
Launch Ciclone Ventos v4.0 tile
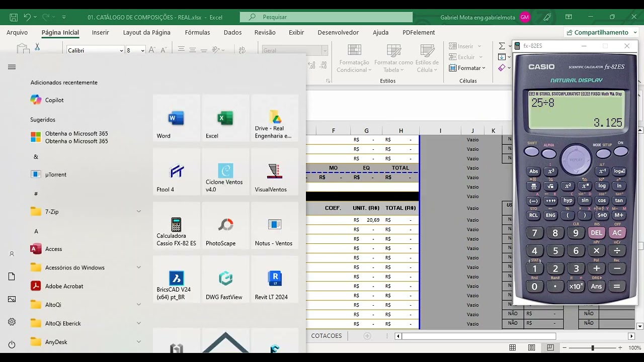[x=225, y=172]
